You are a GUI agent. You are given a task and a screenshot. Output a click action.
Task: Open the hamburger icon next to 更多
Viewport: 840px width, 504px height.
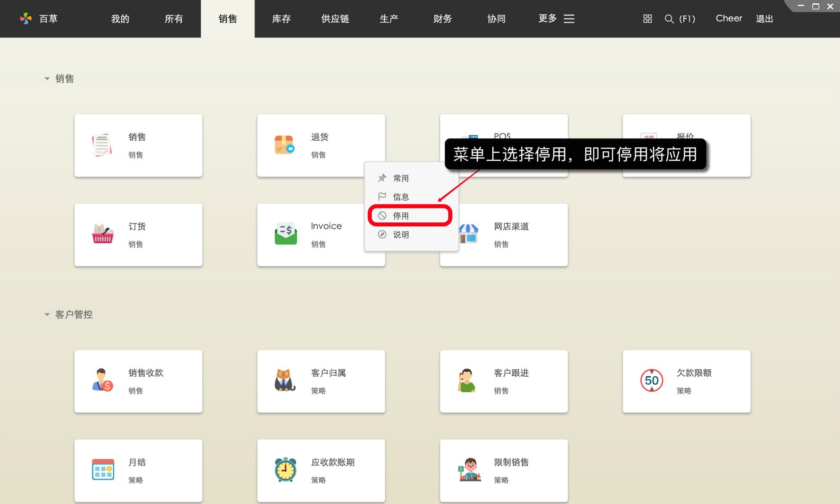569,18
